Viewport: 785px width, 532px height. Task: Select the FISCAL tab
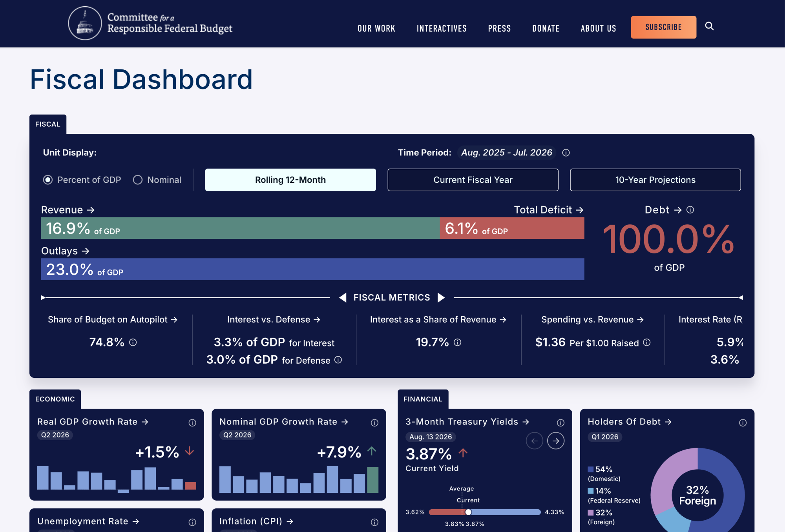[x=48, y=124]
